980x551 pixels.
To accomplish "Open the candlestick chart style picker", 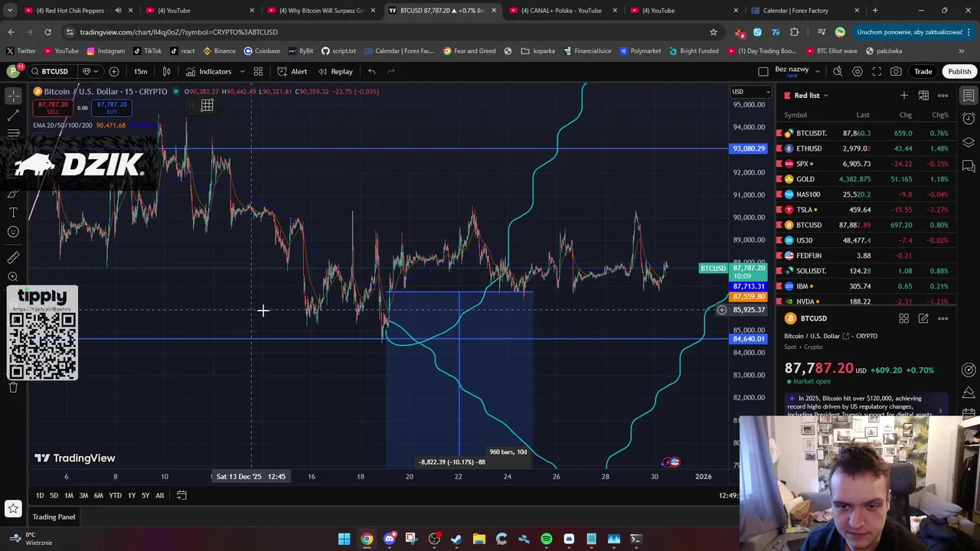I will tap(166, 71).
